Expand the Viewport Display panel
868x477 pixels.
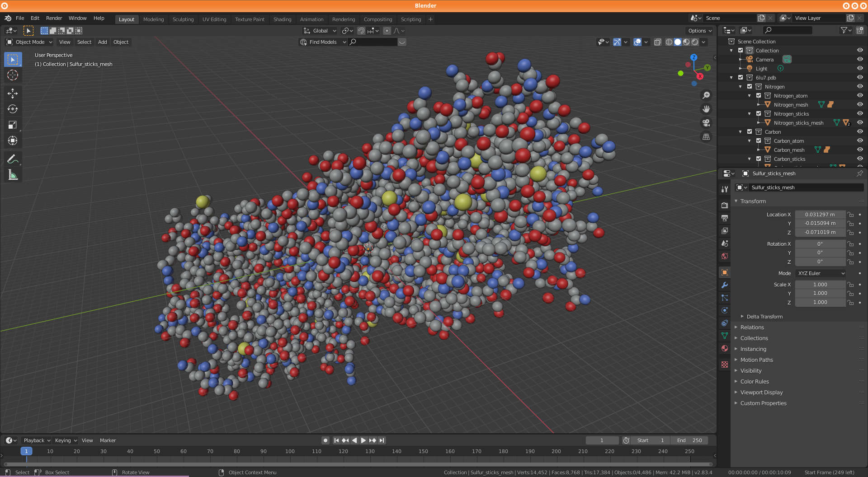coord(761,393)
